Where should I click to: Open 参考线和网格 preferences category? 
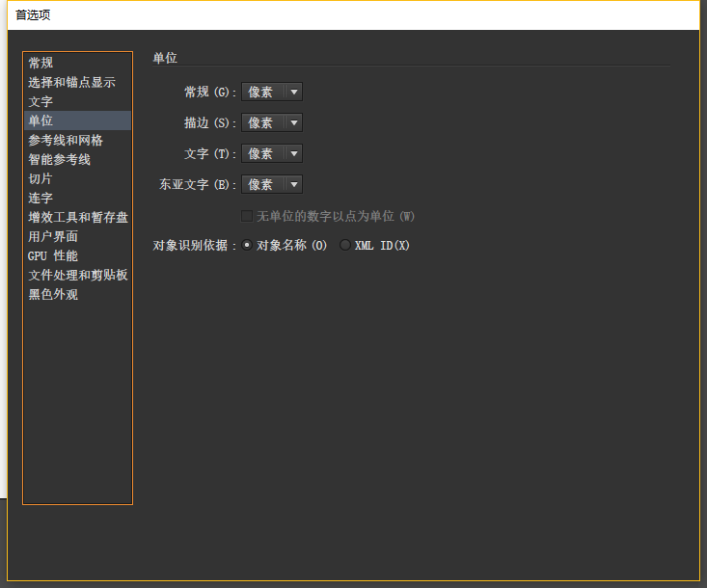coord(77,140)
